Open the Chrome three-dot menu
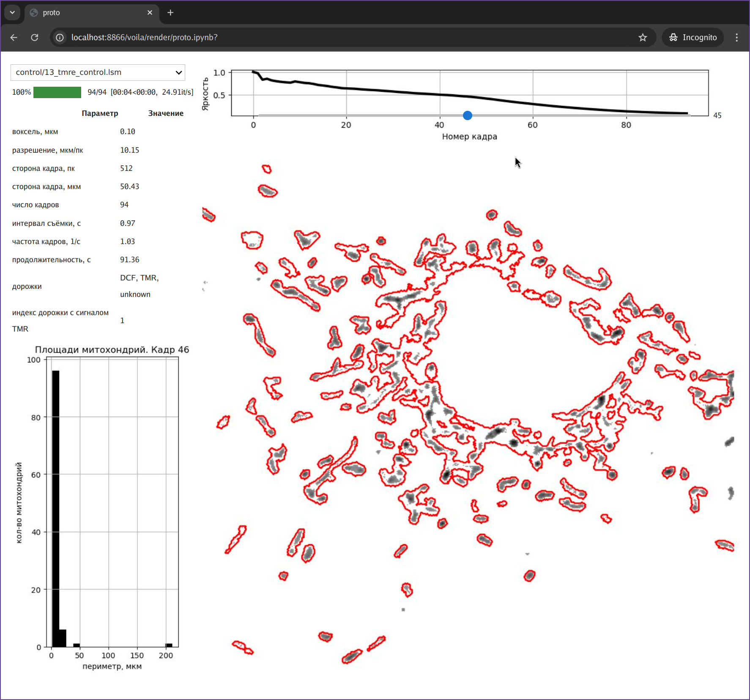This screenshot has width=750, height=700. click(736, 38)
